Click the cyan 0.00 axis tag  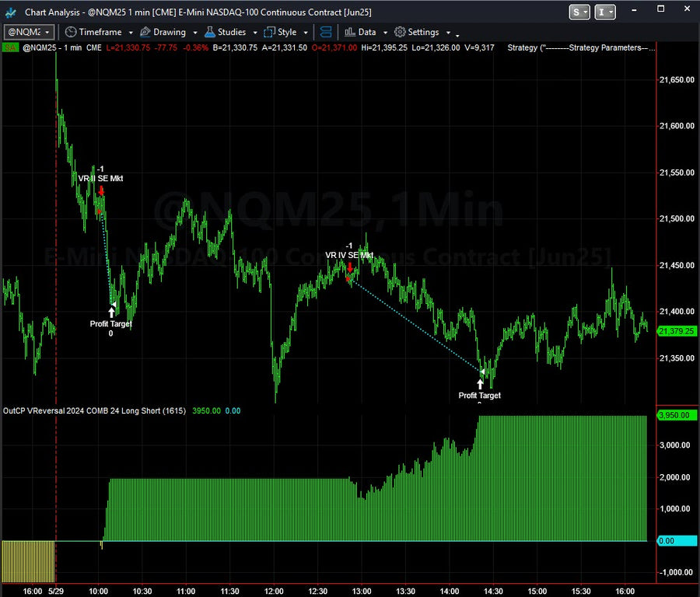677,541
